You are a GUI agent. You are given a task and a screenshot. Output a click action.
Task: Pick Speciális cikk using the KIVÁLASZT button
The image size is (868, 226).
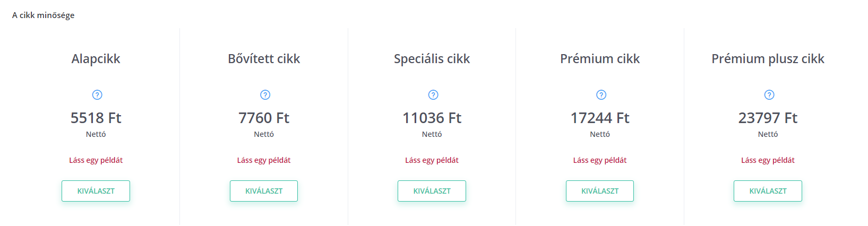tap(432, 191)
